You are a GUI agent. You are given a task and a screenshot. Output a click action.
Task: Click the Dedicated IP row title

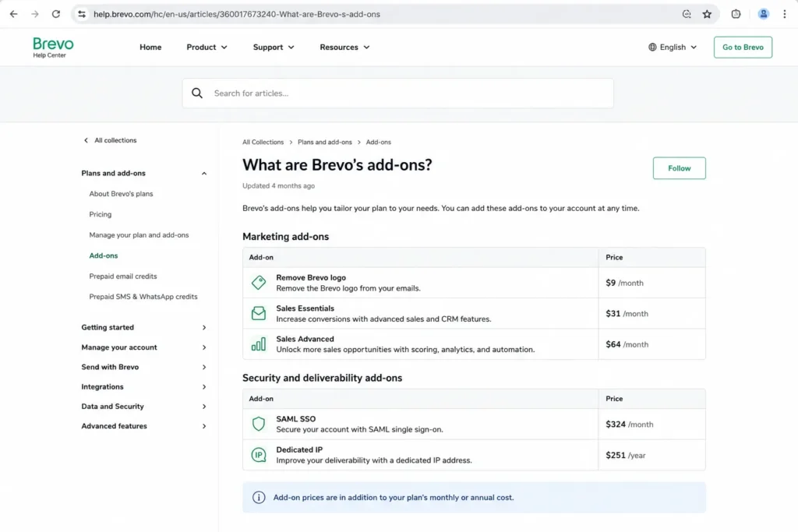point(299,449)
